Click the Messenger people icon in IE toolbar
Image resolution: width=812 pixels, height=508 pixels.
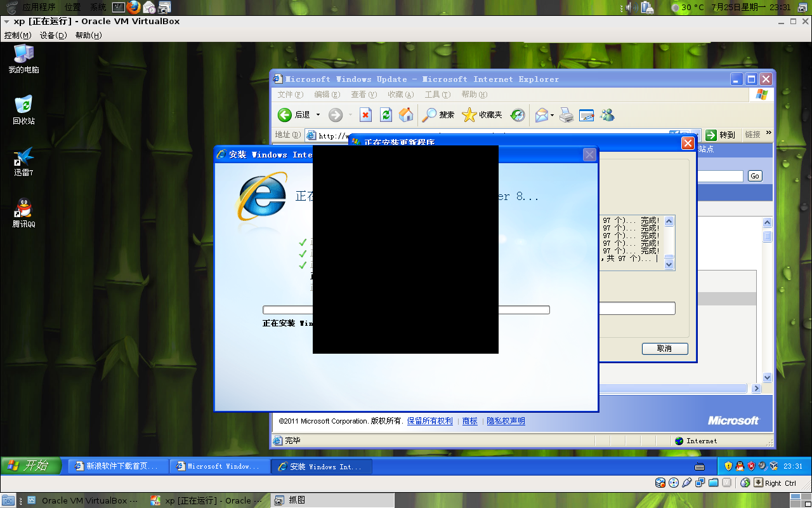[x=607, y=115]
